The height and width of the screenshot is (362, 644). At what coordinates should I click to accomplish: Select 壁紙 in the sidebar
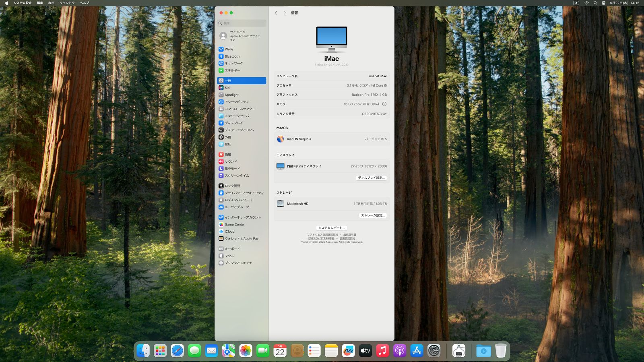click(x=242, y=144)
